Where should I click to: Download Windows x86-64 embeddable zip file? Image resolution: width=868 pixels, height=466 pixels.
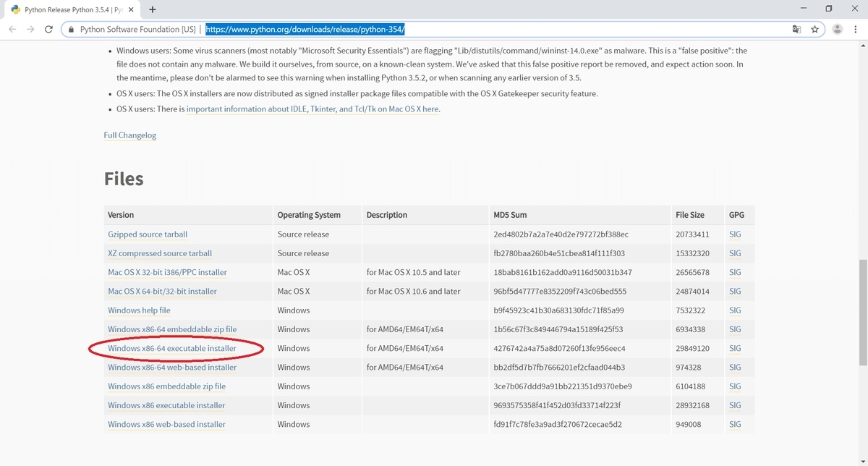[x=172, y=329]
